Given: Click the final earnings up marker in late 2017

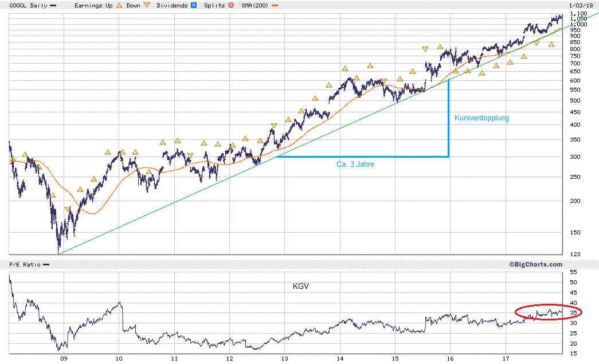Looking at the screenshot, I should [x=551, y=45].
